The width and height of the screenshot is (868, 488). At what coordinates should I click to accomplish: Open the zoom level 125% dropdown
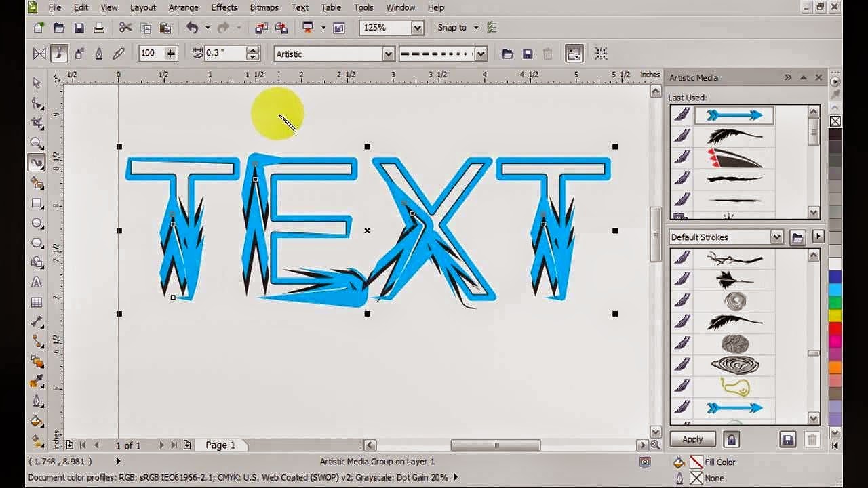[417, 28]
